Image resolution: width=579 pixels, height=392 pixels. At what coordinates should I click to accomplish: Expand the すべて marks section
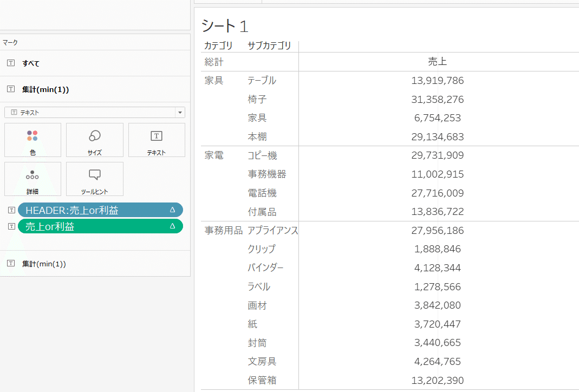[x=31, y=63]
